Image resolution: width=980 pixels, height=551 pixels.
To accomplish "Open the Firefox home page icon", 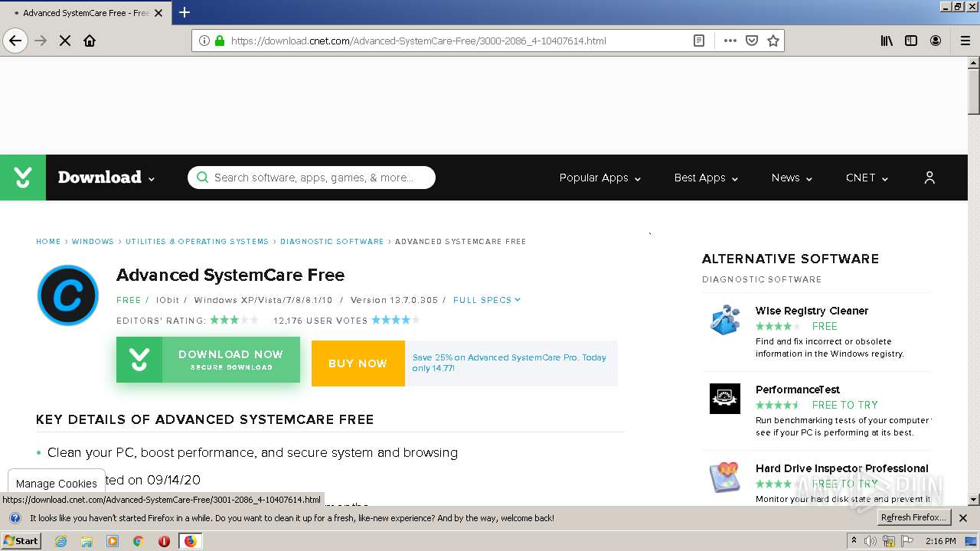I will (x=90, y=41).
